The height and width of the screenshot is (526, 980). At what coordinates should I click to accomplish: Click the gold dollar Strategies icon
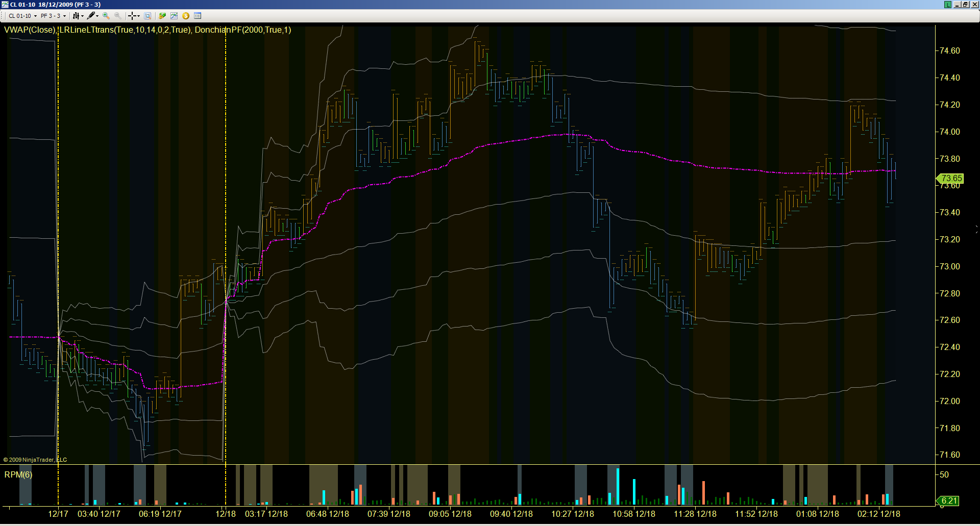(186, 16)
